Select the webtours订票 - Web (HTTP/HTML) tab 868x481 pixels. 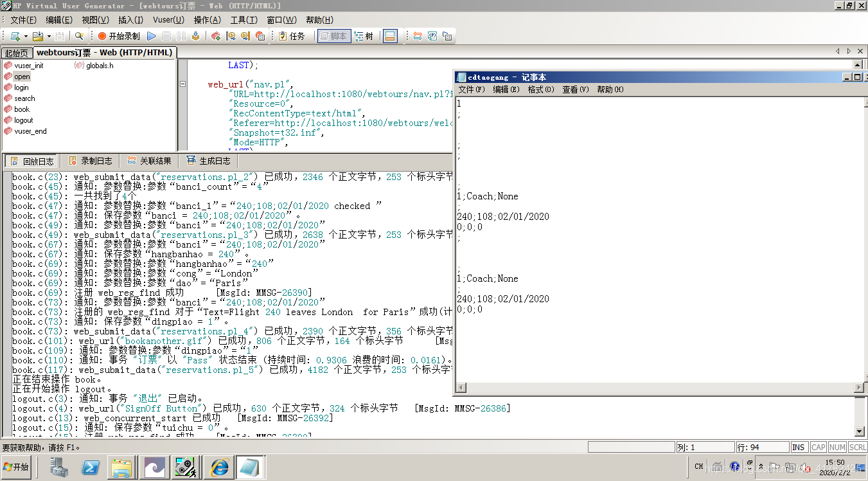[x=104, y=53]
